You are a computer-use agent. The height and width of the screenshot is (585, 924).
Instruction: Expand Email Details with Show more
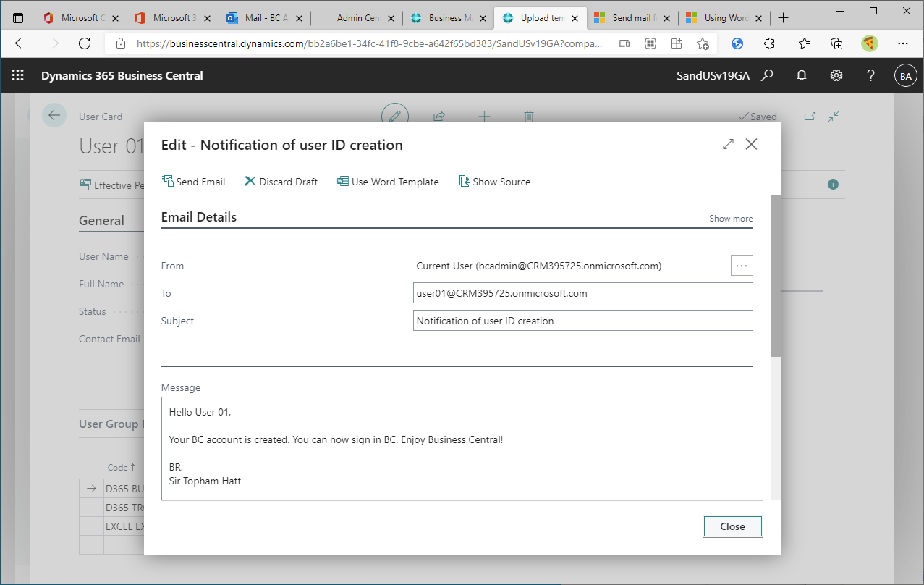[x=730, y=218]
